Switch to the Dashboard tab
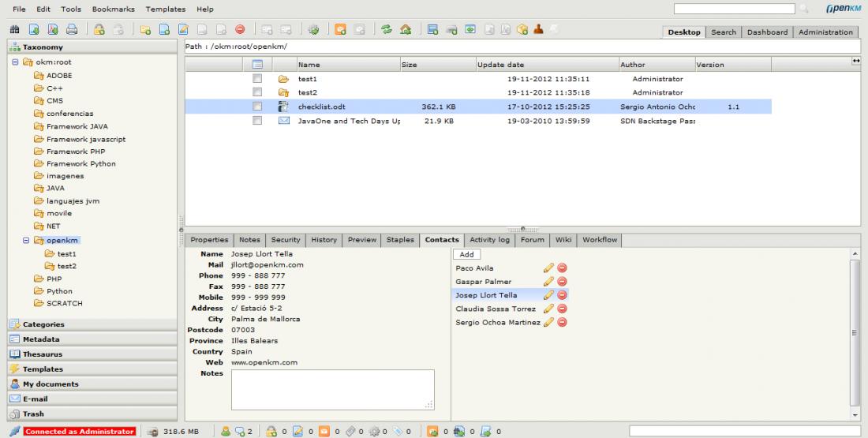The height and width of the screenshot is (438, 868). (x=767, y=32)
